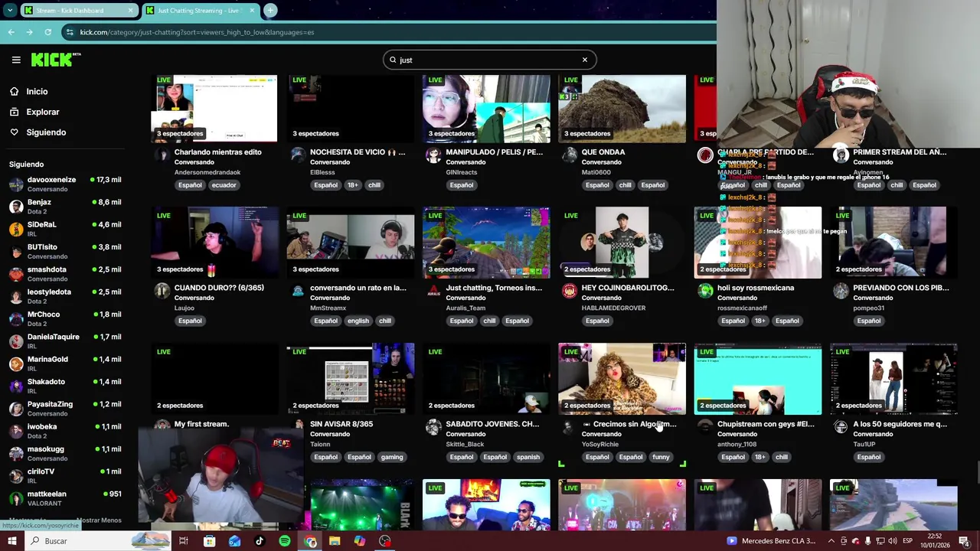Click the taskbar Buscar search box
This screenshot has height=551, width=980.
point(100,541)
